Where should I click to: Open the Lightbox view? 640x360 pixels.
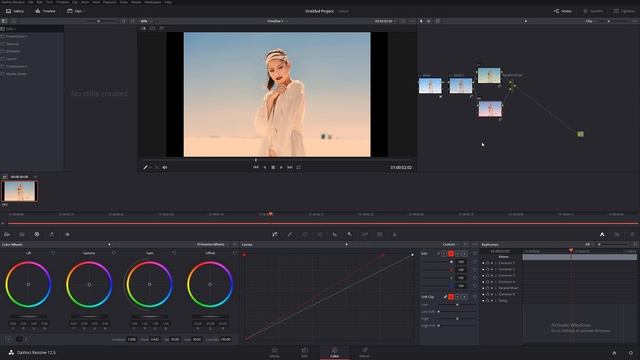click(x=624, y=11)
